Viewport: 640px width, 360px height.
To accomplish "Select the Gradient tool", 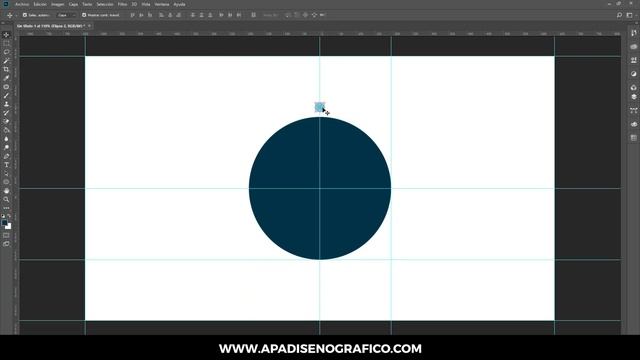I will [x=6, y=130].
